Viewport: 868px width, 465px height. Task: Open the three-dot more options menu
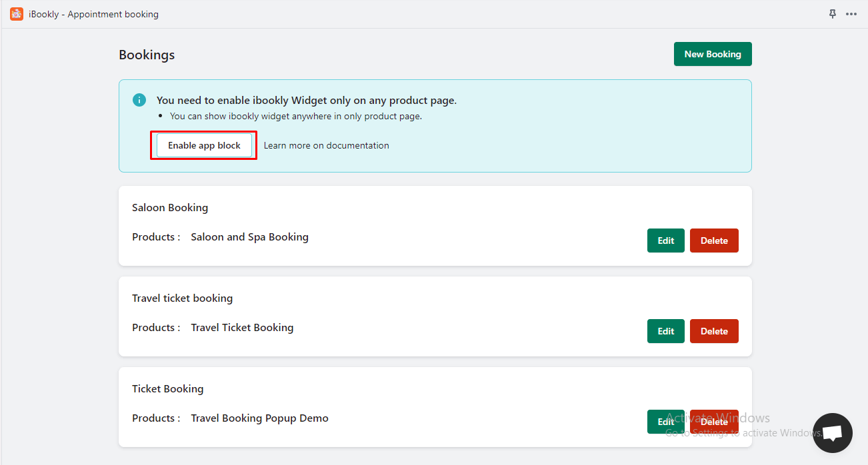pyautogui.click(x=851, y=14)
